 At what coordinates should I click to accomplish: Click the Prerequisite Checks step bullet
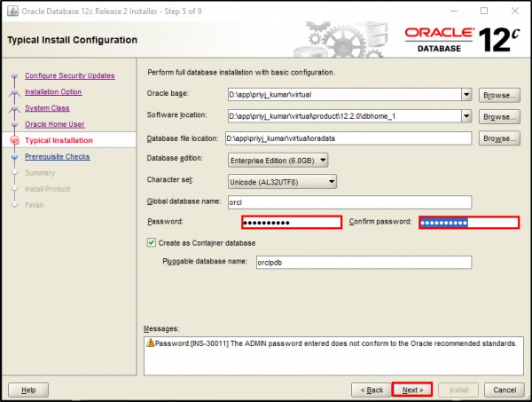[x=13, y=157]
